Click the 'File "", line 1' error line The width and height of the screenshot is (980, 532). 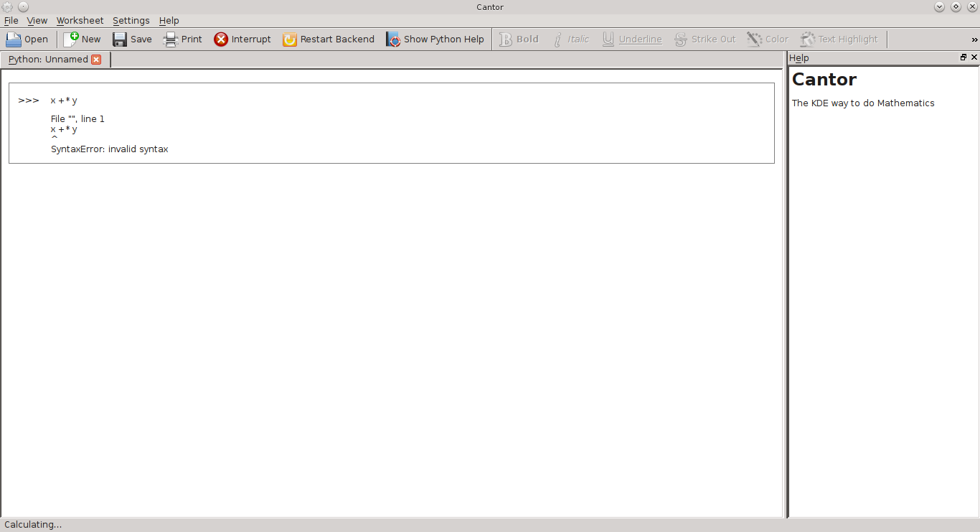pos(77,118)
